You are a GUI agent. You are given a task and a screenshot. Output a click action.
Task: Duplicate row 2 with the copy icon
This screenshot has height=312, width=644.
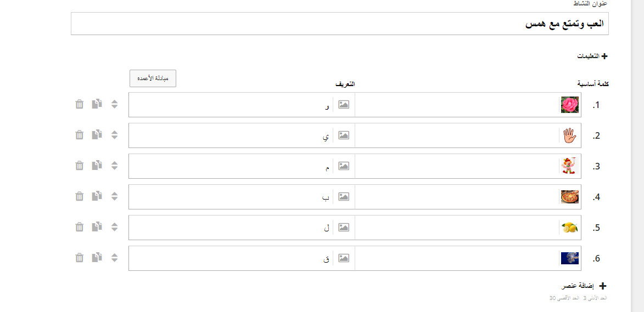coord(97,134)
